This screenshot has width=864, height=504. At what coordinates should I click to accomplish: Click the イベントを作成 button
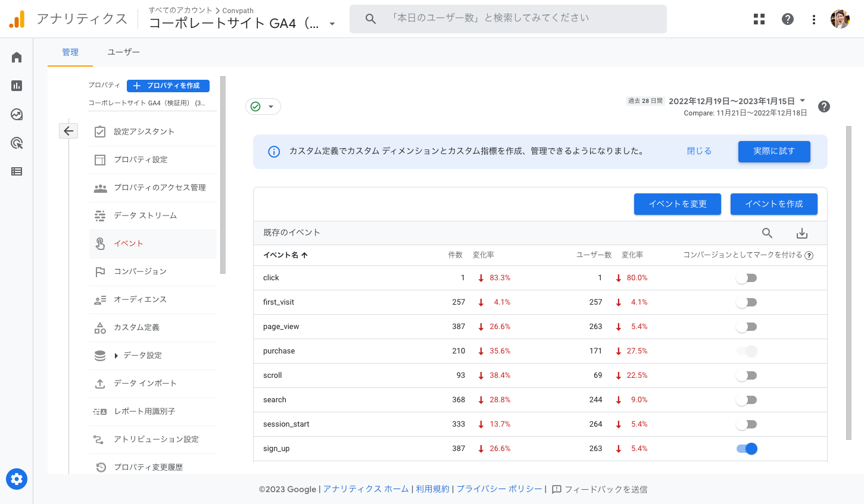pos(774,204)
